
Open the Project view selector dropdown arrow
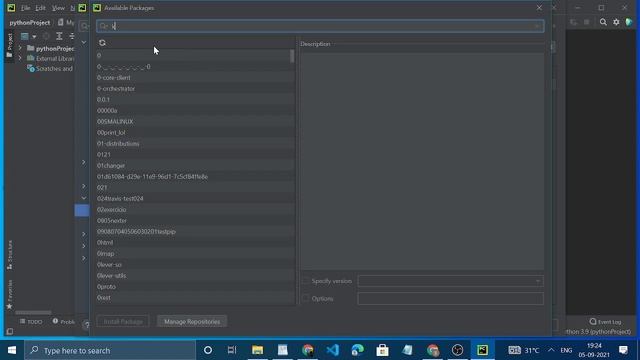click(x=34, y=37)
